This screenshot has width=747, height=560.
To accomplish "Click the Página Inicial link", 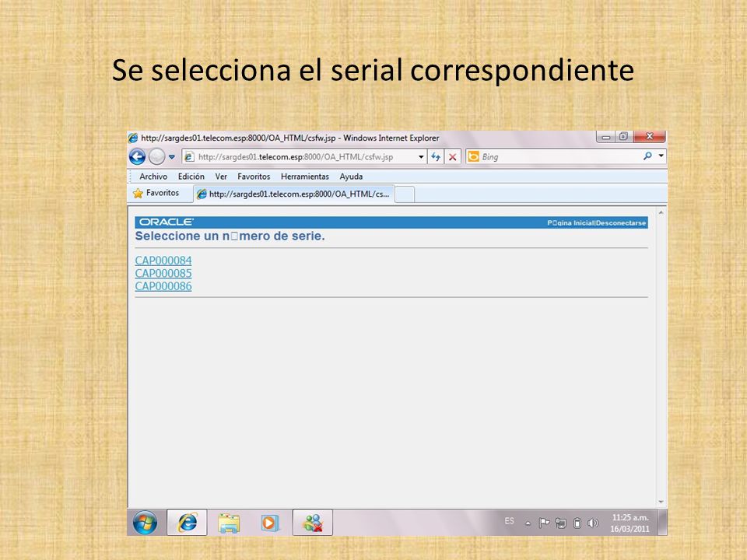I will pos(570,223).
